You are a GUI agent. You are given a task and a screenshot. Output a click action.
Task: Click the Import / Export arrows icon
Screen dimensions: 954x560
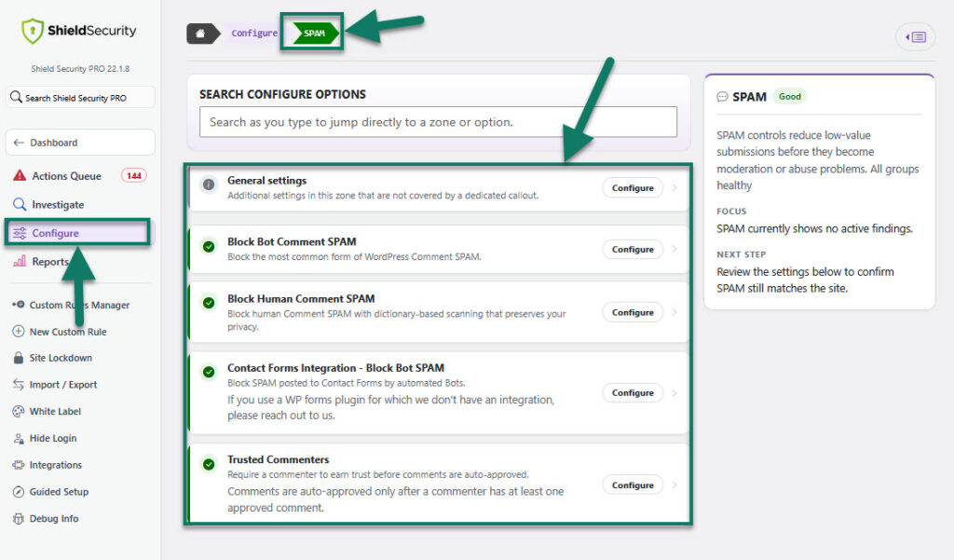(19, 384)
